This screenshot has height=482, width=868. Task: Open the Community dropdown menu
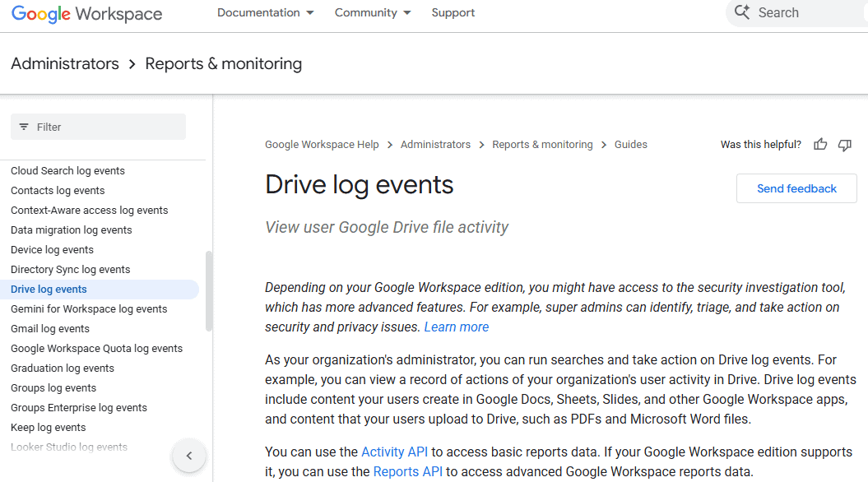point(373,12)
